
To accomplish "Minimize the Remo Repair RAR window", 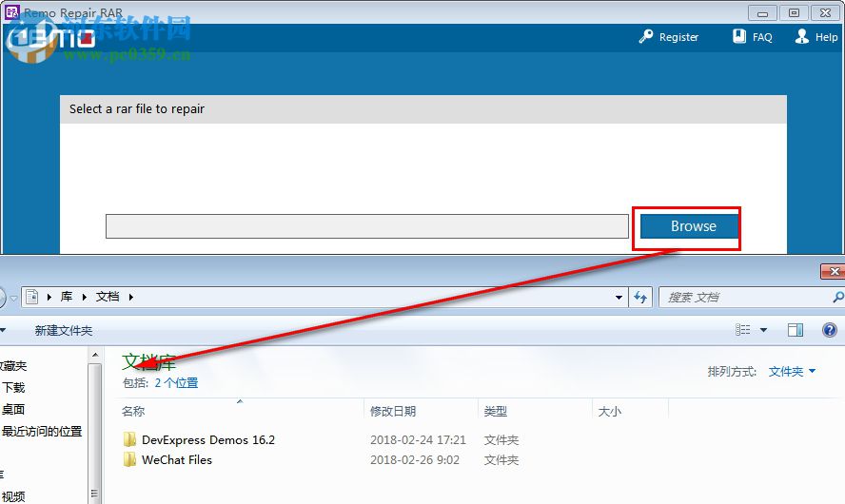I will click(x=762, y=12).
